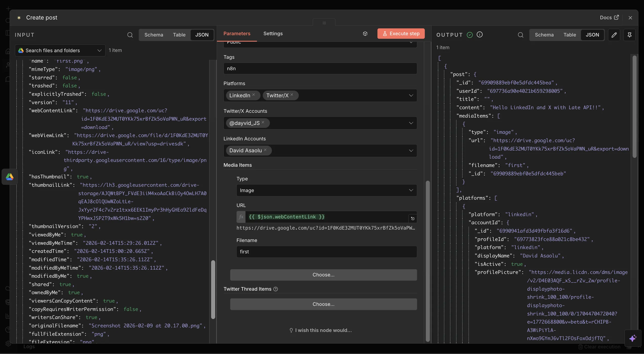644x354 pixels.
Task: Open the settings gear in the bottom sidebar
Action: [x=8, y=344]
